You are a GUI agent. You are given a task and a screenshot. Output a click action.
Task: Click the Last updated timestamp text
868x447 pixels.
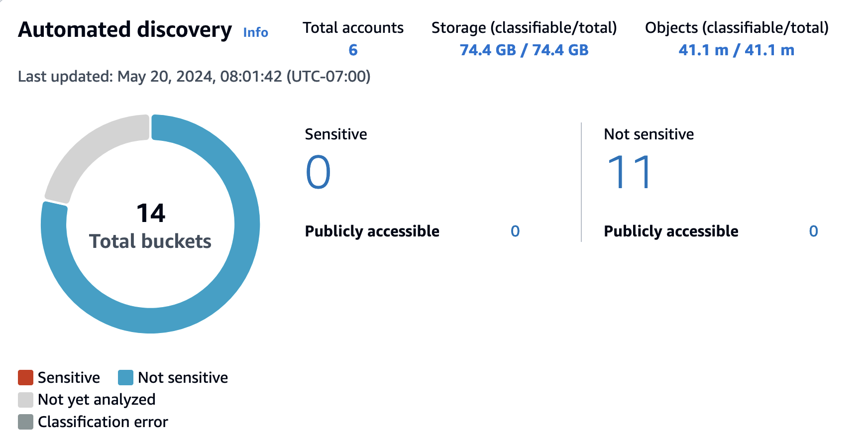[x=194, y=77]
